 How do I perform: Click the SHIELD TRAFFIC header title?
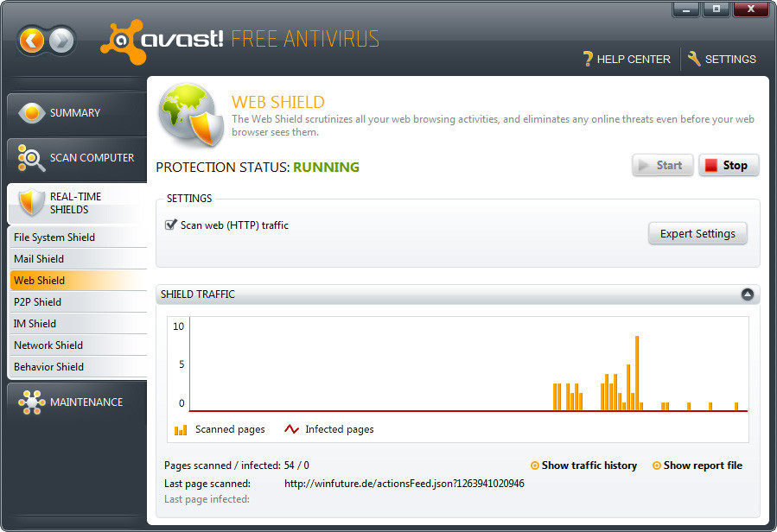tap(198, 294)
